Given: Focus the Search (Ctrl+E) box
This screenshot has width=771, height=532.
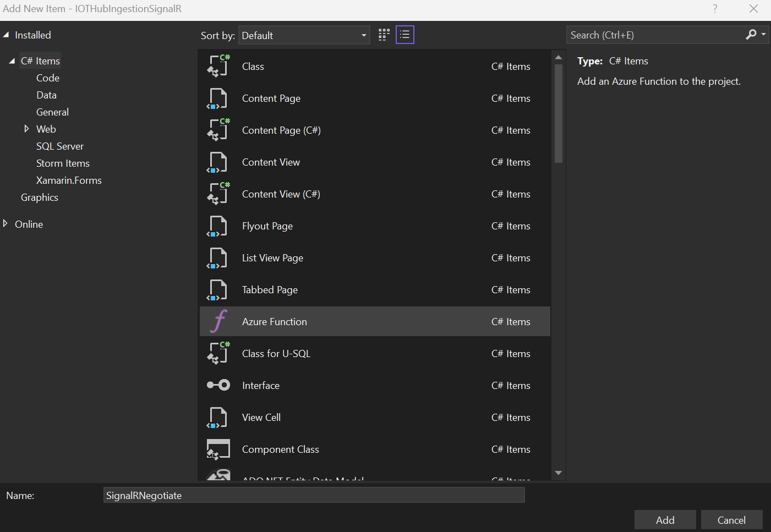Looking at the screenshot, I should coord(656,35).
